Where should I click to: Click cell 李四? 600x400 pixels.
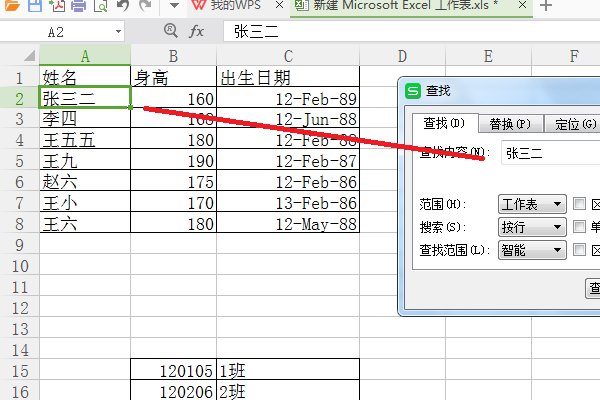click(x=85, y=119)
